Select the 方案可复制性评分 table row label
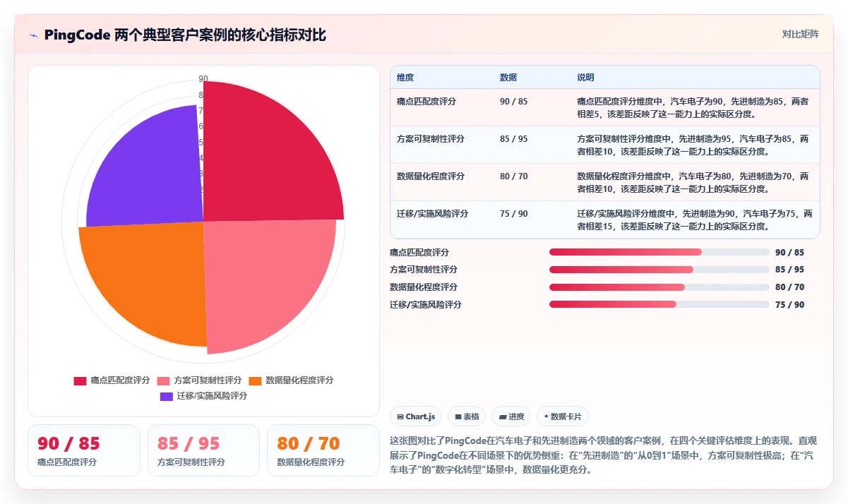This screenshot has width=848, height=504. coord(431,139)
